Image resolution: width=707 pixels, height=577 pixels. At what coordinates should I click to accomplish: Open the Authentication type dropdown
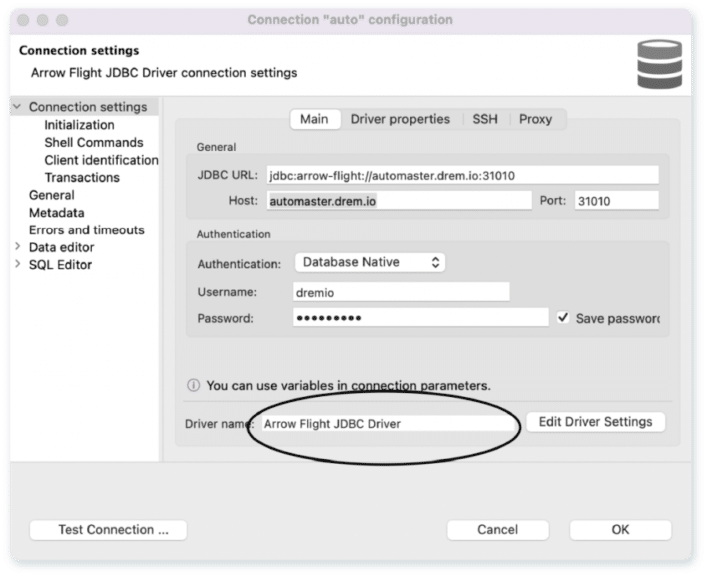pyautogui.click(x=370, y=262)
